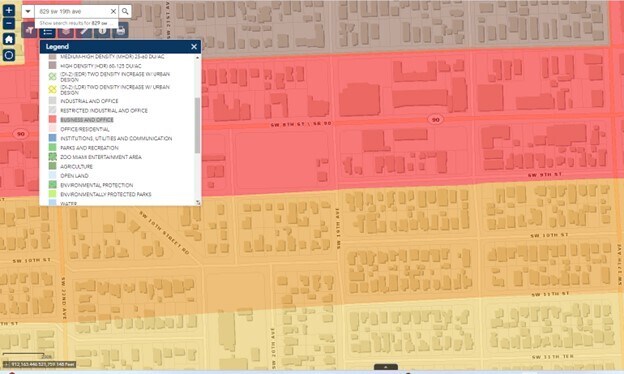The image size is (624, 374).
Task: Open the Print widget
Action: [121, 31]
